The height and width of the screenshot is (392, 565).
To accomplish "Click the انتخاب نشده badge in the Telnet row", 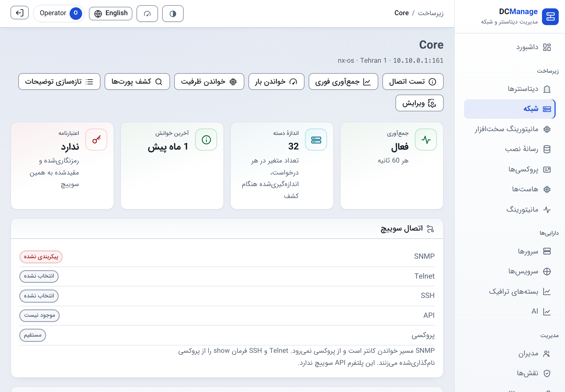I will [39, 276].
